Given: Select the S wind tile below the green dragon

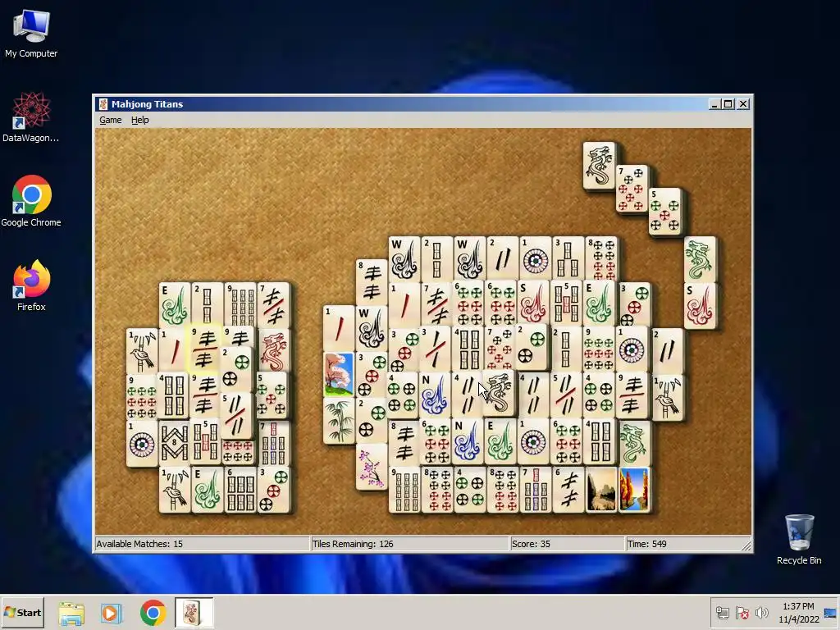Looking at the screenshot, I should [x=700, y=305].
